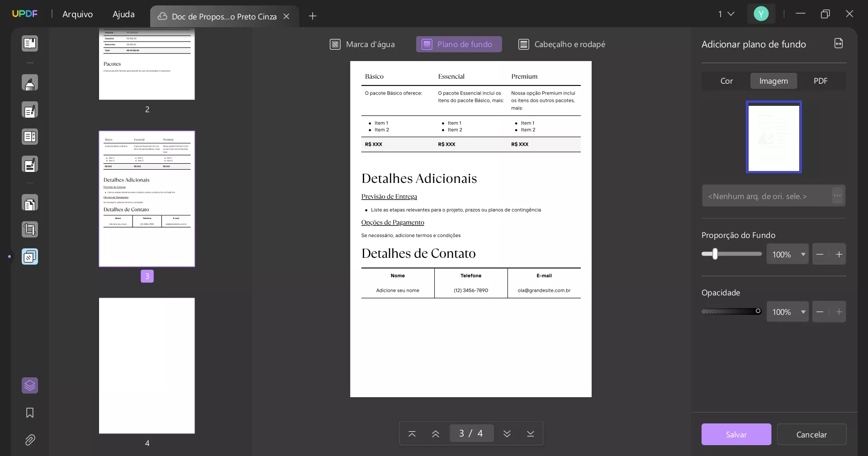Open the Edit PDF tool in sidebar
868x456 pixels.
tap(30, 109)
